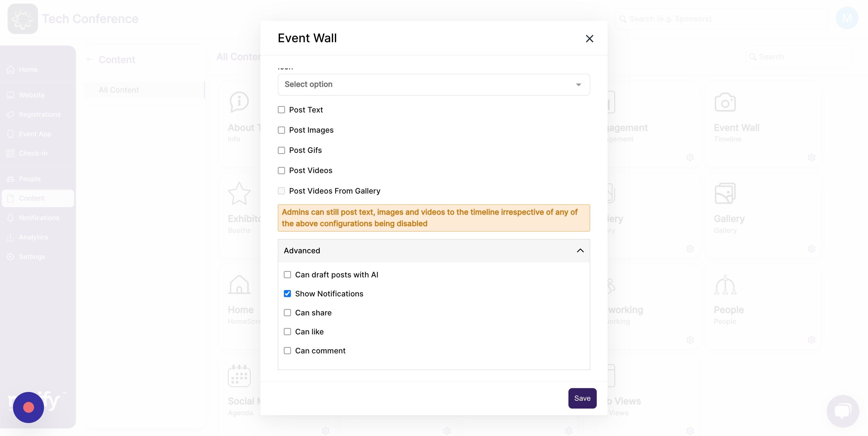868x436 pixels.
Task: Click the user avatar M icon
Action: click(x=846, y=18)
